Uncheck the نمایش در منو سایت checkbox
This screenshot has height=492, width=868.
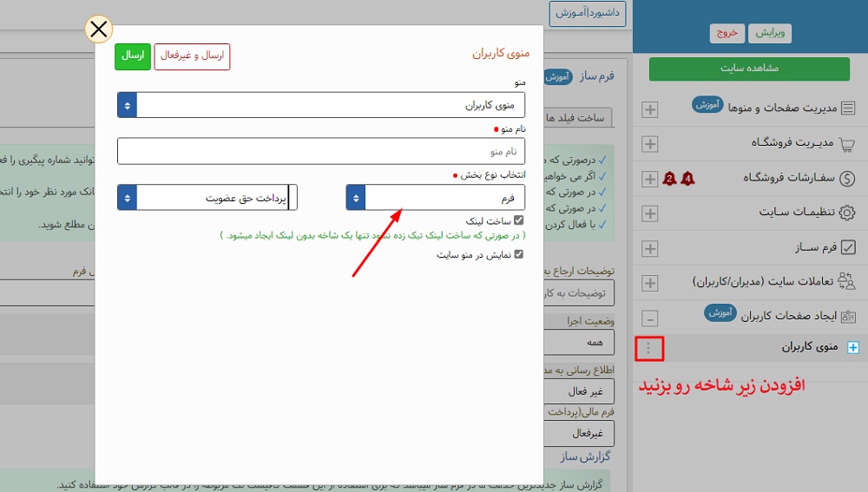(x=519, y=254)
